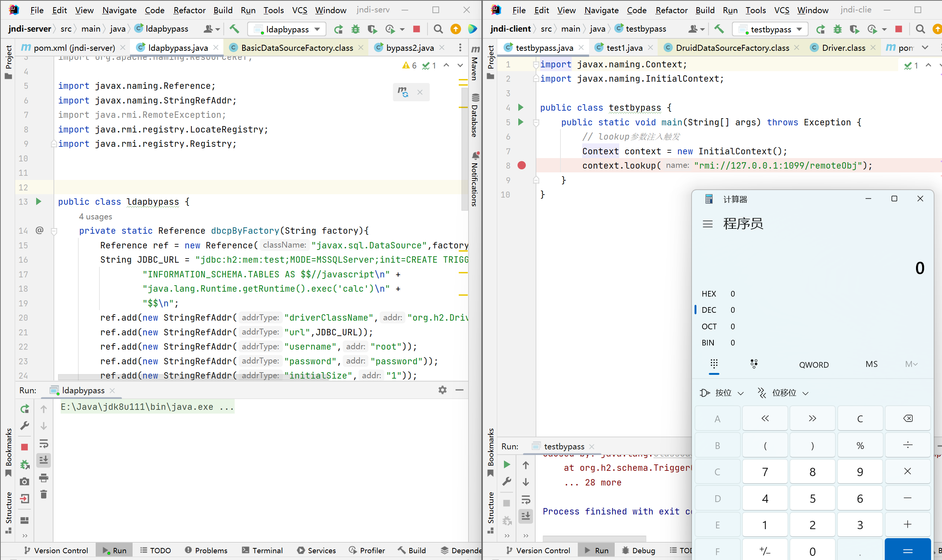The height and width of the screenshot is (560, 942).
Task: Toggle scroll to end in ldapbypass console
Action: tap(44, 460)
